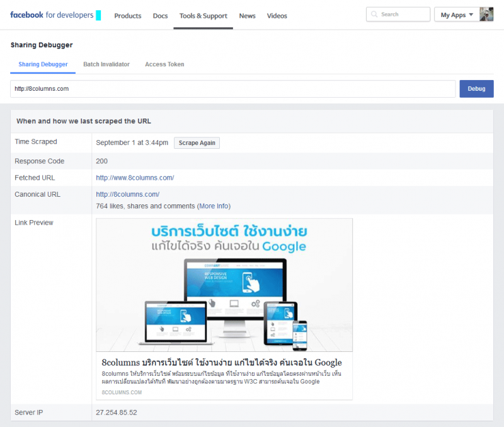
Task: Select the Response Code value 200
Action: [x=101, y=161]
